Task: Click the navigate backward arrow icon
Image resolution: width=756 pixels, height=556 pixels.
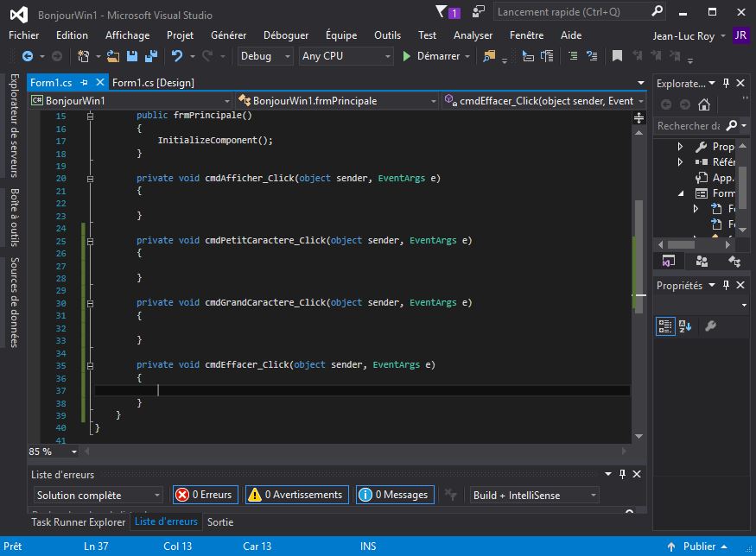Action: click(27, 56)
